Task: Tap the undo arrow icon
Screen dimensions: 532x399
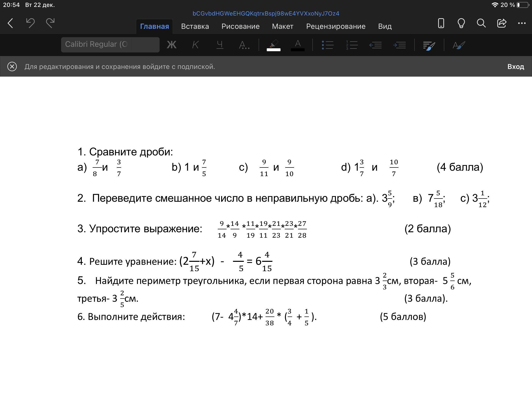Action: (x=30, y=23)
